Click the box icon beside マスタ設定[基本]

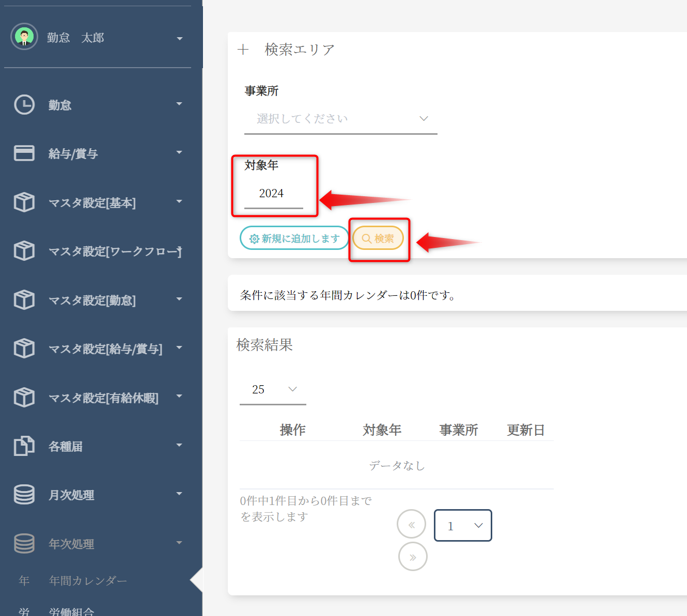point(24,202)
